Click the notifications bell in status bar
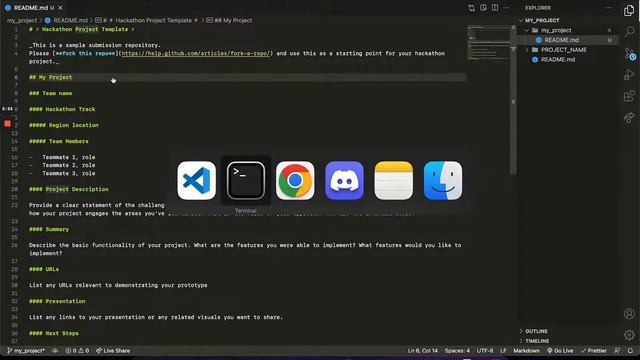The height and width of the screenshot is (360, 640). [x=630, y=351]
